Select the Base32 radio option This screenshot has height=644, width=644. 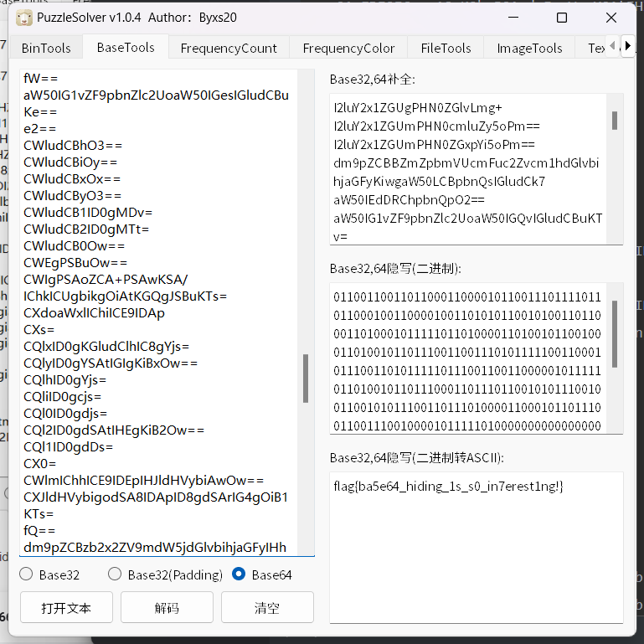coord(27,574)
